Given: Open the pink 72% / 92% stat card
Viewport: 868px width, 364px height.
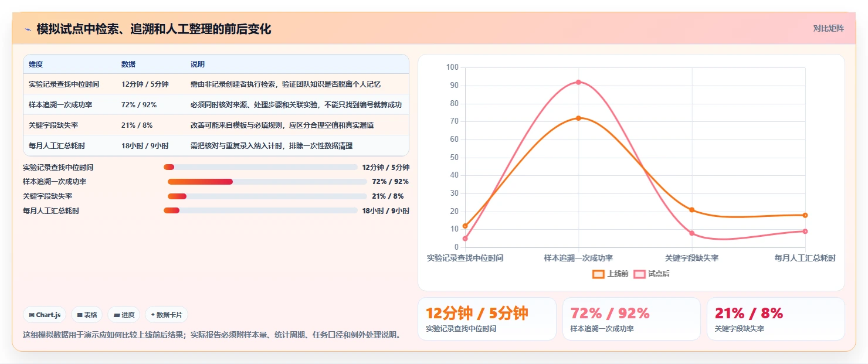Looking at the screenshot, I should pos(632,319).
